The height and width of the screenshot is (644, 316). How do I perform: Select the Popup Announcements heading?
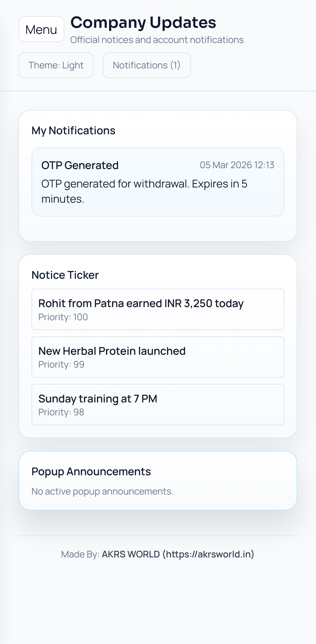(91, 471)
